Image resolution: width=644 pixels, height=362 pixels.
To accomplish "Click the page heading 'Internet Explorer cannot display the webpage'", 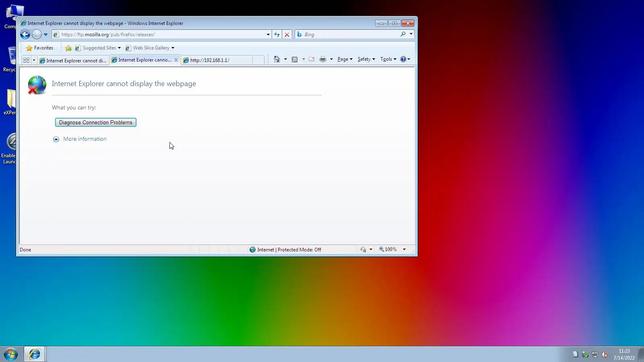I will coord(124,84).
